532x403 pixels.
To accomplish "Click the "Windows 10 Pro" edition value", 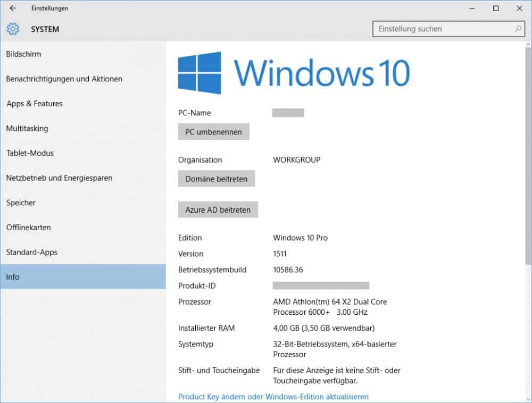I will [300, 238].
